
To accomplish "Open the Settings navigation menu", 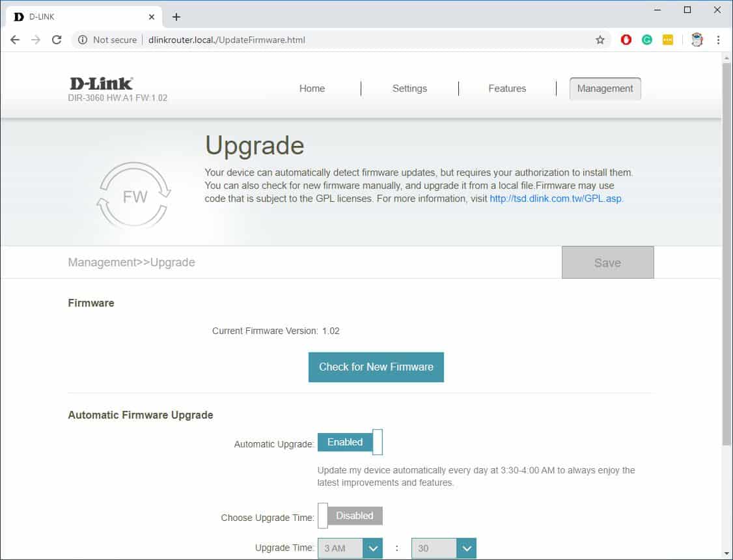I will [409, 89].
